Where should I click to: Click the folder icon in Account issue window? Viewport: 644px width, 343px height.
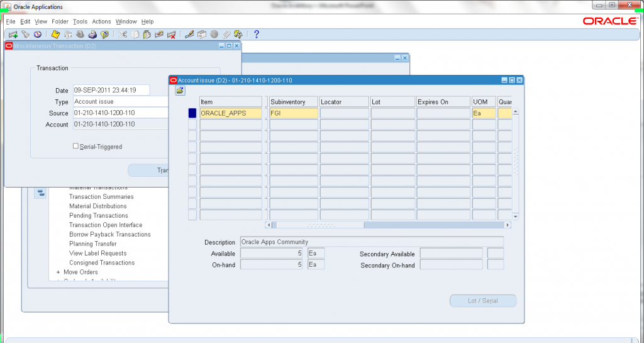coord(180,91)
